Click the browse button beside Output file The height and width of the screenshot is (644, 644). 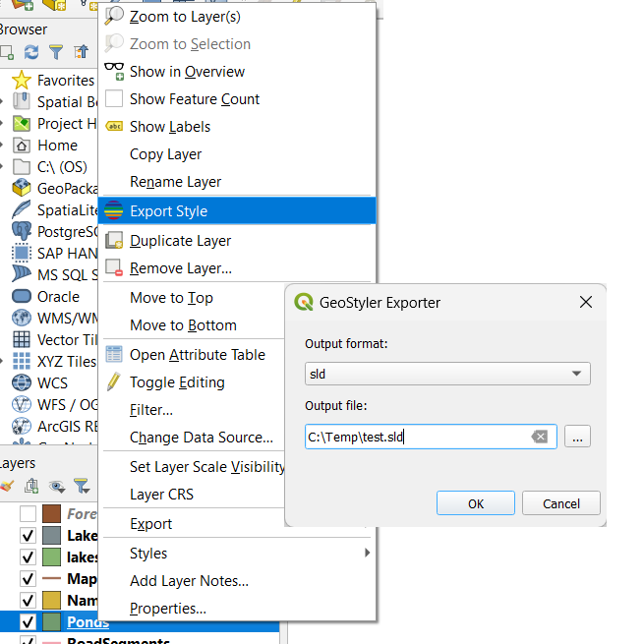pos(577,437)
